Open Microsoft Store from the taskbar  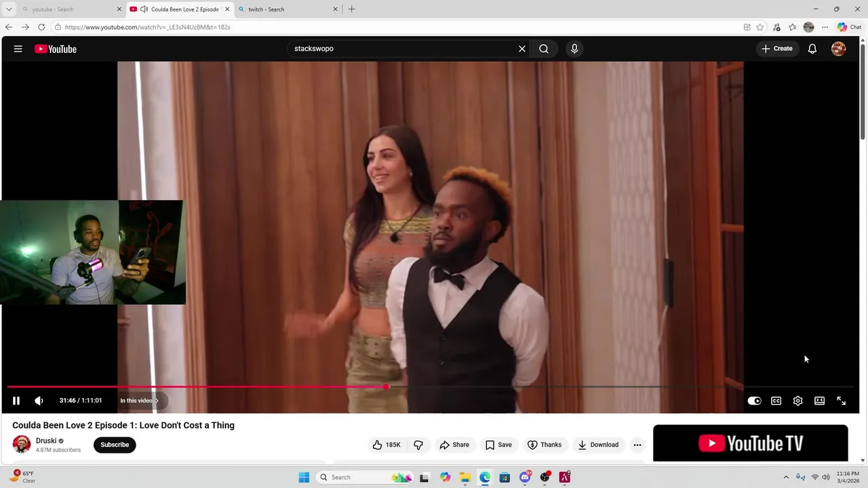point(505,477)
